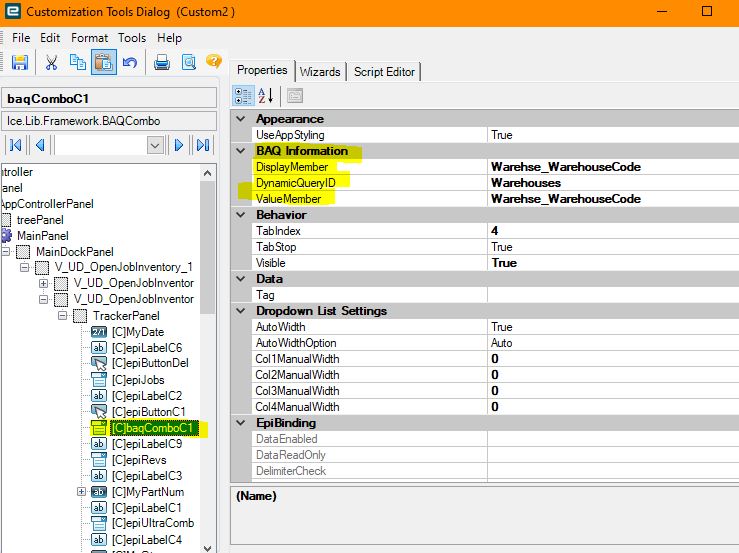The image size is (739, 553).
Task: Click the [C]epiJobs combo icon
Action: pos(99,380)
